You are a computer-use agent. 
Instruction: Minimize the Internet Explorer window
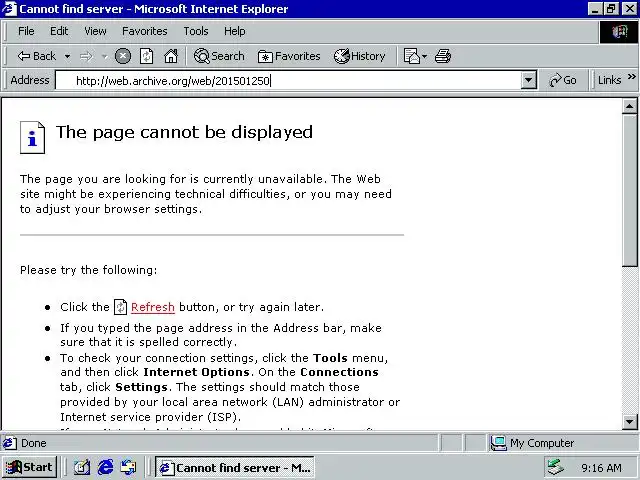coord(595,9)
